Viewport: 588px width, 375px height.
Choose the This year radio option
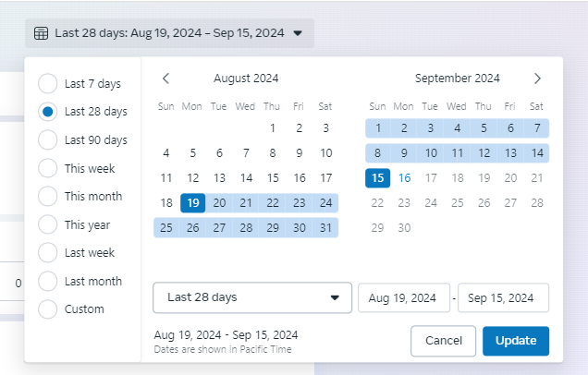pos(48,224)
